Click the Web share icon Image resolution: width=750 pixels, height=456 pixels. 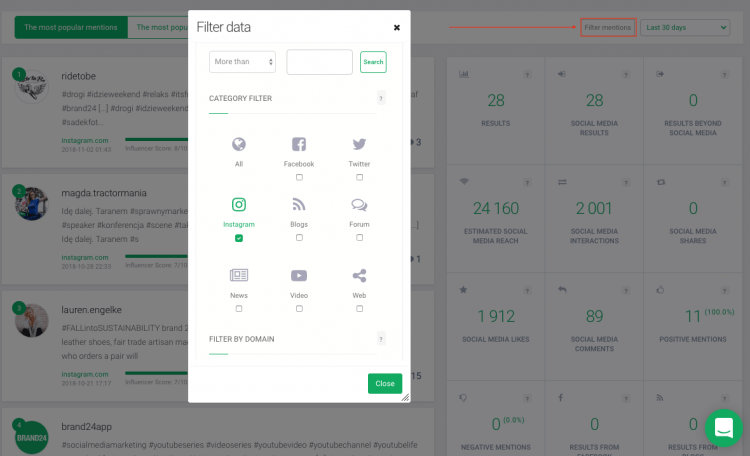359,276
